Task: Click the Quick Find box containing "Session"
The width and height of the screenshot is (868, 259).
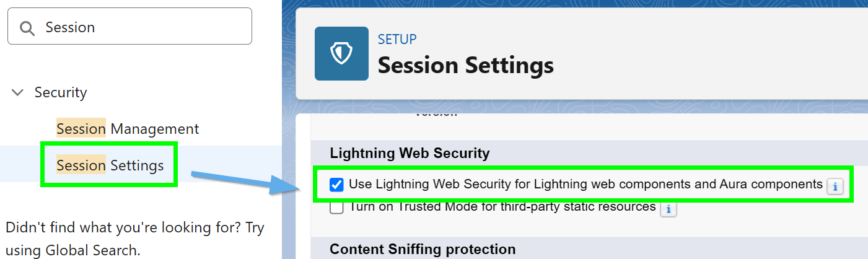Action: click(142, 27)
